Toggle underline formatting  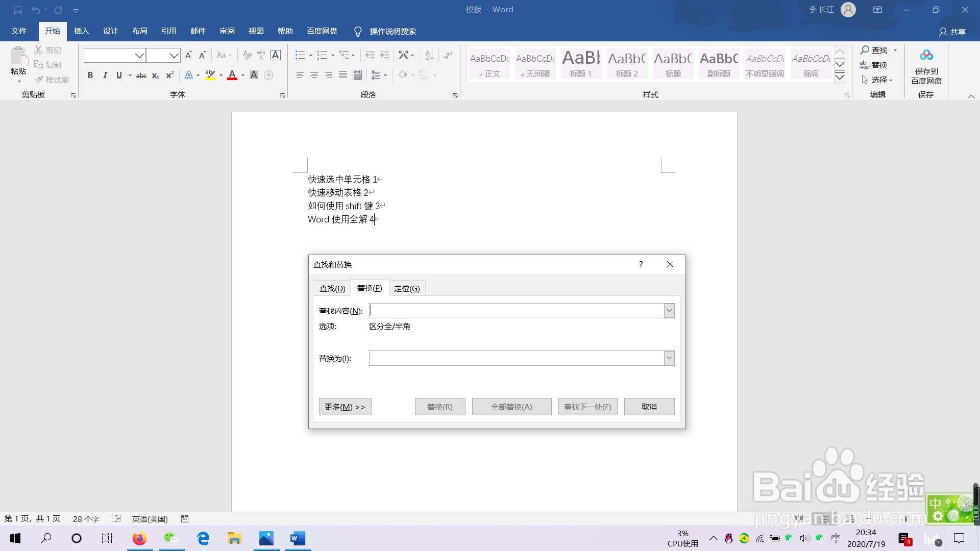click(x=118, y=75)
